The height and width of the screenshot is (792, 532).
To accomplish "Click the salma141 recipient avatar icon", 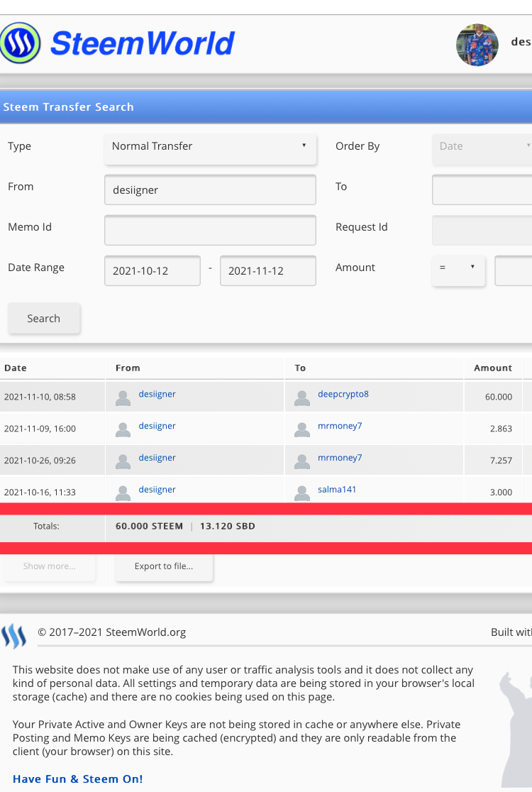I will (302, 493).
